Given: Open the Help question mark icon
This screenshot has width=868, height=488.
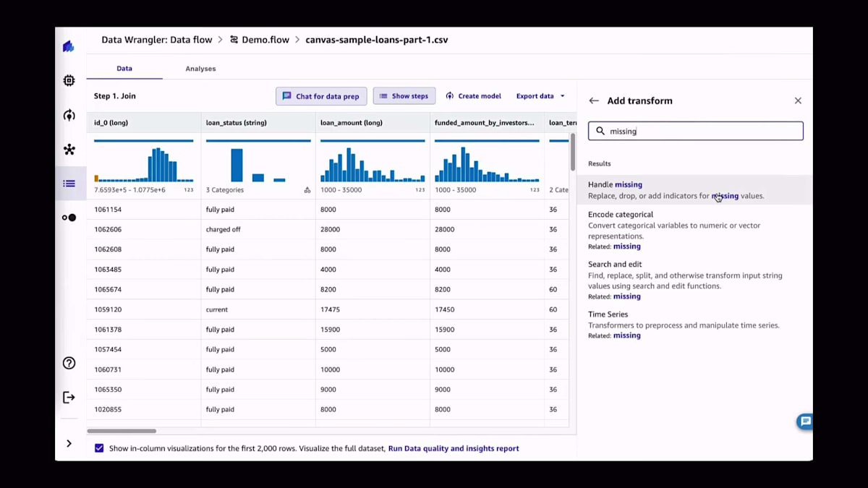Looking at the screenshot, I should click(x=69, y=363).
